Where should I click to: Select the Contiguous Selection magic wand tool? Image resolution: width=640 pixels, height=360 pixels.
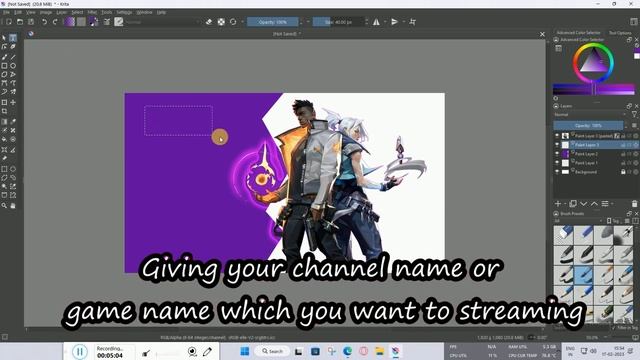(4, 187)
